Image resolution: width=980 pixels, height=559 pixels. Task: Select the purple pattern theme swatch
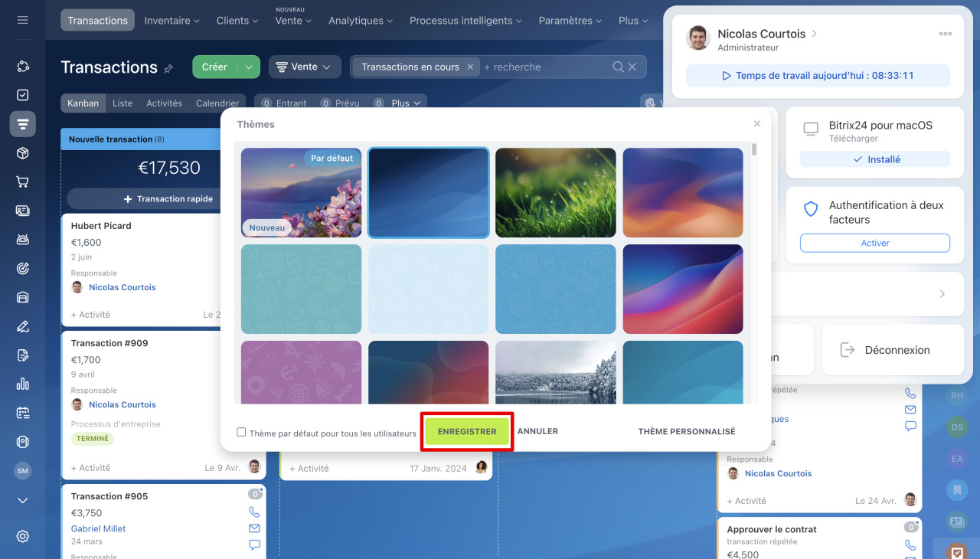coord(301,372)
